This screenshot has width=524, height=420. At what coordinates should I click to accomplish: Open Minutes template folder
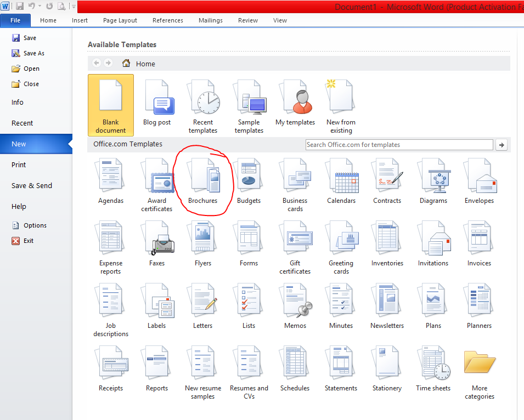(x=341, y=306)
